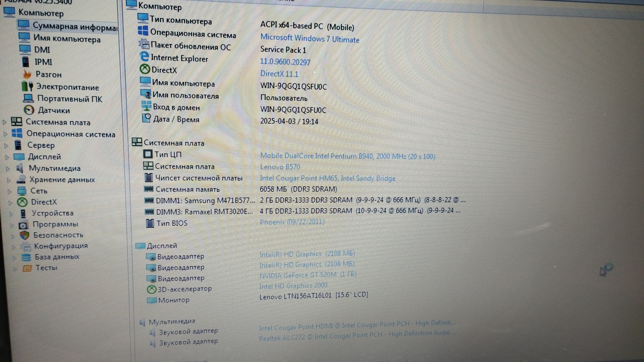Image resolution: width=644 pixels, height=362 pixels.
Task: Click the Sensors (Датчики) gauge icon
Action: [x=29, y=110]
